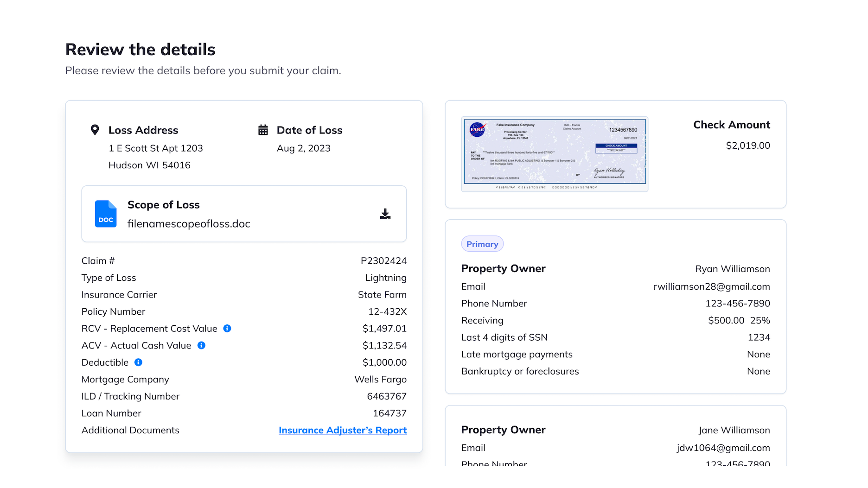Open the Insurance Adjuster's Report link

[x=343, y=430]
